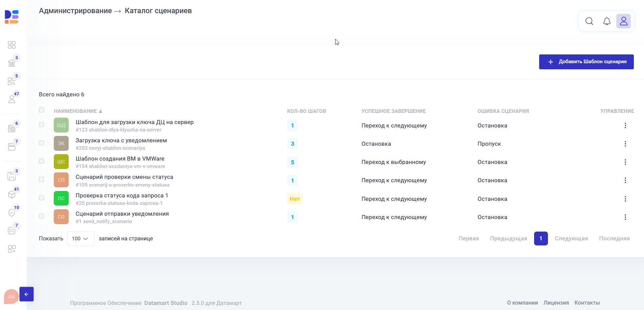This screenshot has height=310, width=644.
Task: Open the records-per-page dropdown showing 100
Action: 80,239
